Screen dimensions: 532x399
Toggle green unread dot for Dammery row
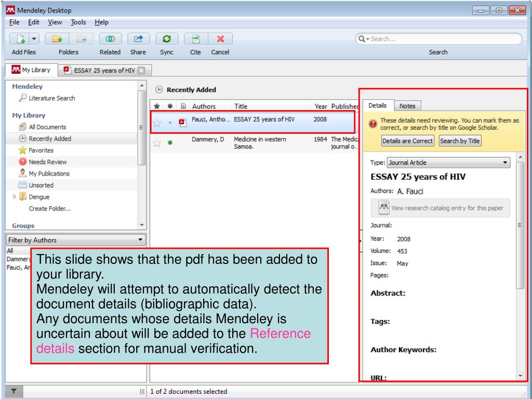tap(170, 142)
